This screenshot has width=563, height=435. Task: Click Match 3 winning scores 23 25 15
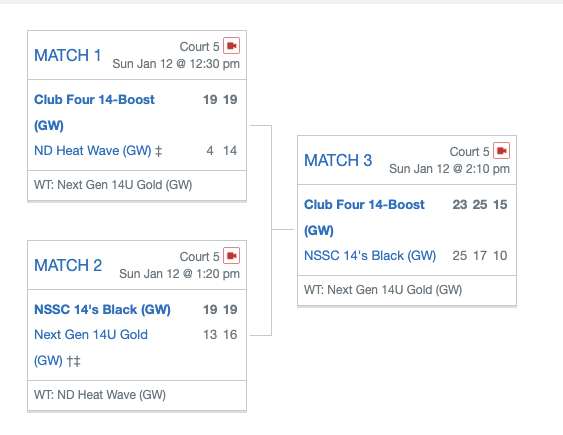click(480, 205)
